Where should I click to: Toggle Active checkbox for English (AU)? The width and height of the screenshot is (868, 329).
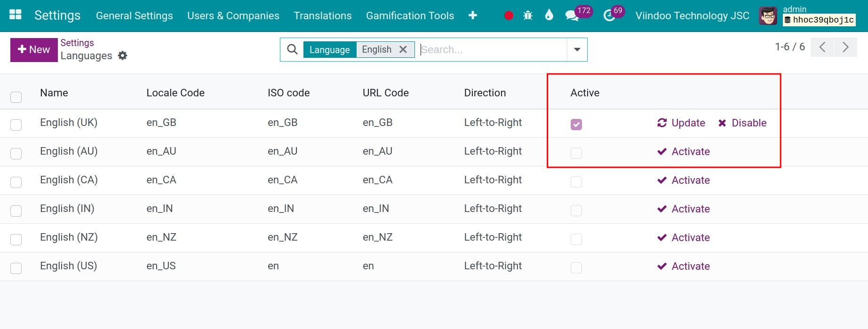point(576,153)
